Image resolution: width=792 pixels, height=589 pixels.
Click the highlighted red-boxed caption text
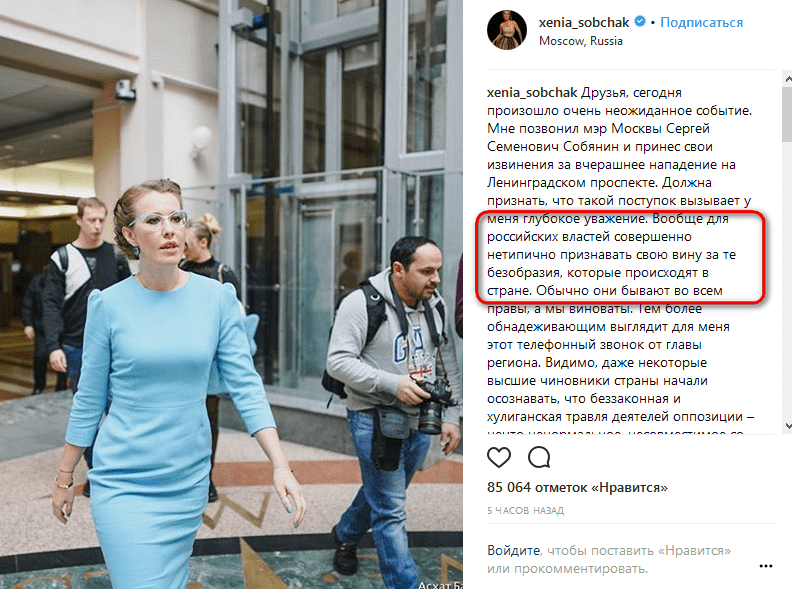[x=621, y=257]
